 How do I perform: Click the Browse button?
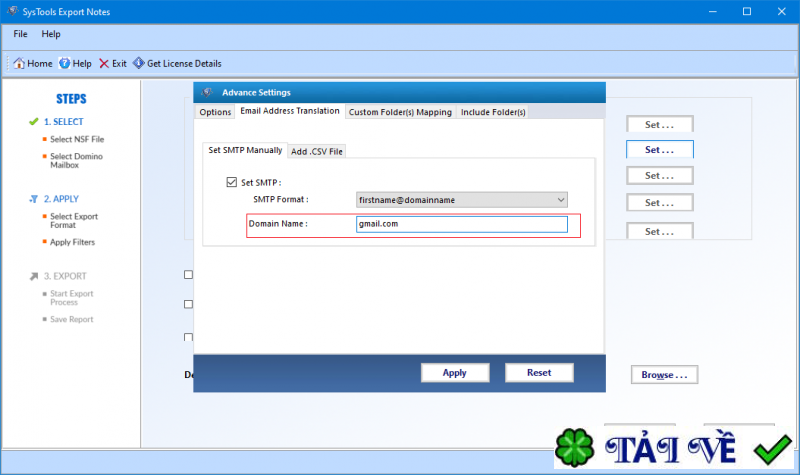click(664, 374)
